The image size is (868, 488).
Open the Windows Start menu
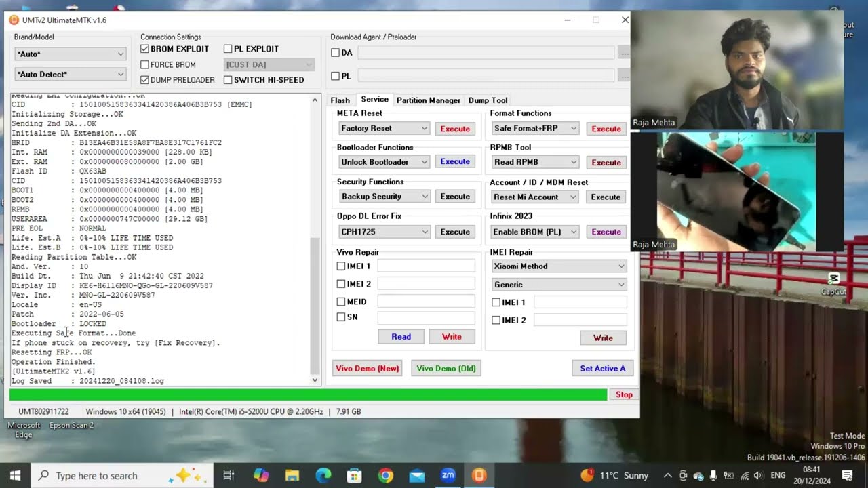click(x=15, y=475)
